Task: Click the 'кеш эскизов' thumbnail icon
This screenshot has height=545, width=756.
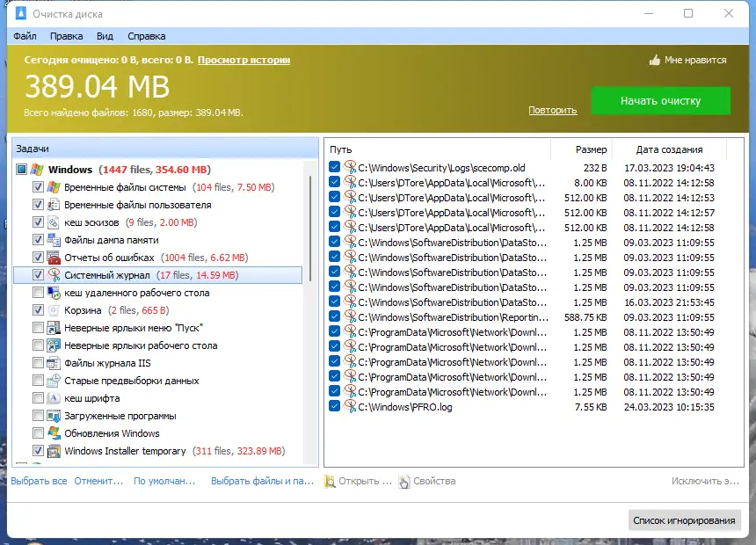Action: pyautogui.click(x=54, y=222)
